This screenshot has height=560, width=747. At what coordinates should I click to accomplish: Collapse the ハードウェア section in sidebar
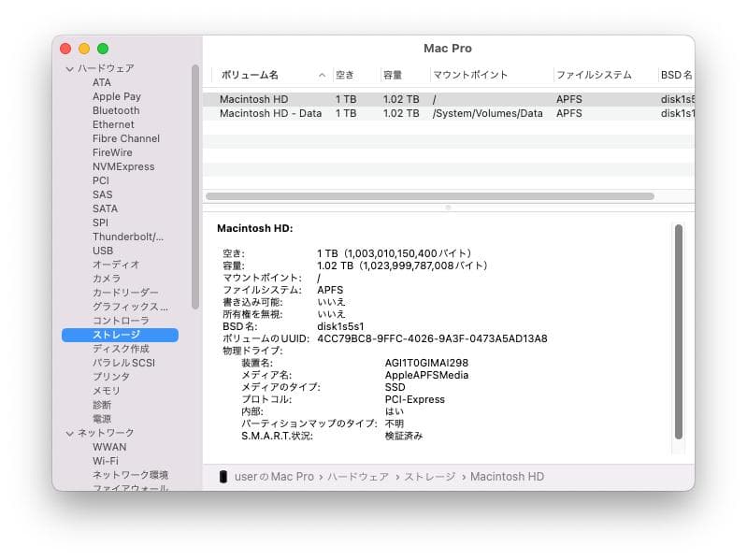[69, 69]
